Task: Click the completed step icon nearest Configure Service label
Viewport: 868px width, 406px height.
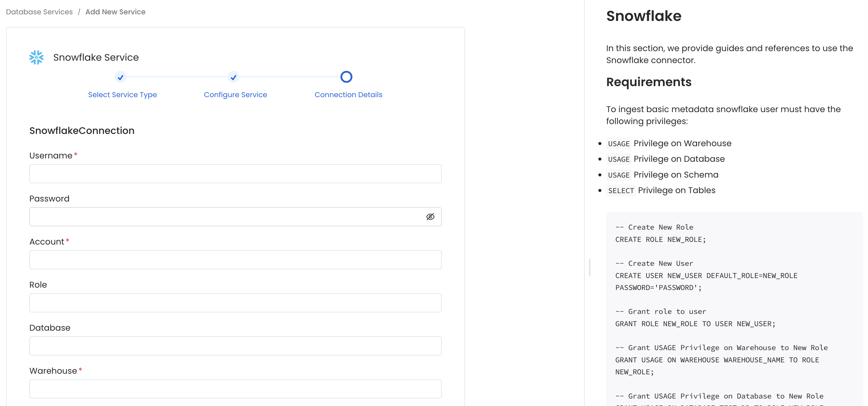Action: [233, 77]
